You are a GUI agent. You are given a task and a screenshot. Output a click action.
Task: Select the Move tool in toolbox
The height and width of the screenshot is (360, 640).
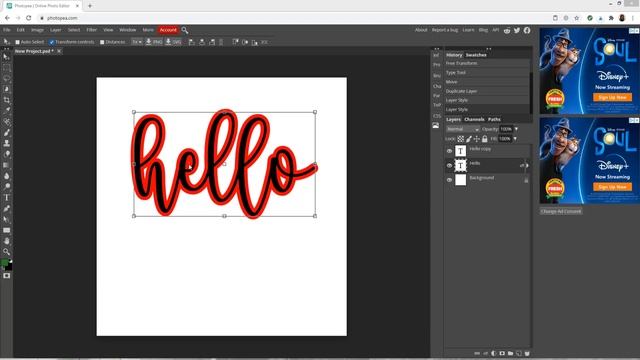pos(7,57)
